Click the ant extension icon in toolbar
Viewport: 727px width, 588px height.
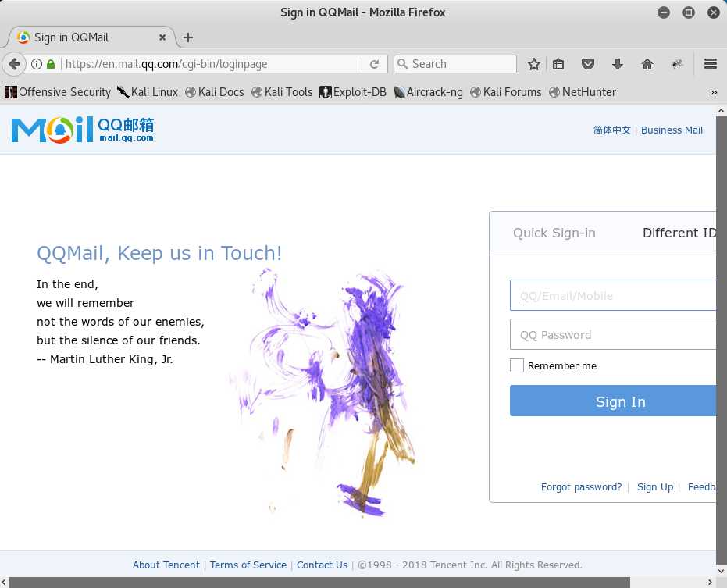pyautogui.click(x=677, y=64)
